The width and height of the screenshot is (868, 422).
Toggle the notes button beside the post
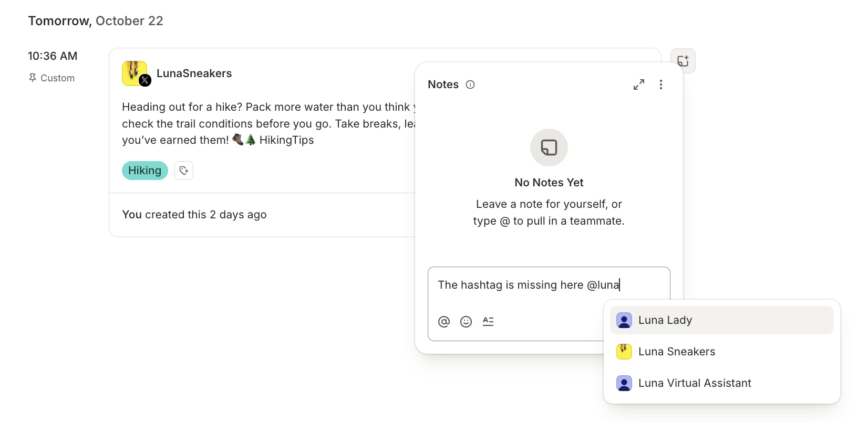[683, 61]
